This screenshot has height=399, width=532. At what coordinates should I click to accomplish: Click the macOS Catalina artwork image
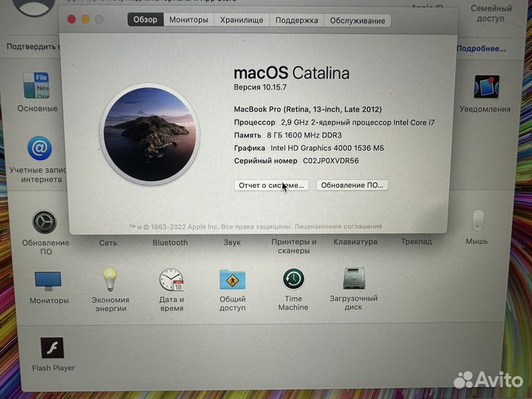[x=149, y=134]
